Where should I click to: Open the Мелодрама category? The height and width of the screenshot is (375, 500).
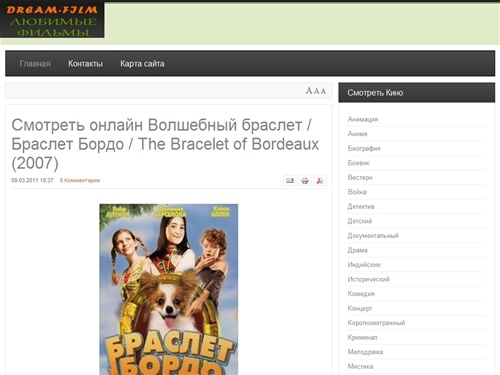point(365,352)
